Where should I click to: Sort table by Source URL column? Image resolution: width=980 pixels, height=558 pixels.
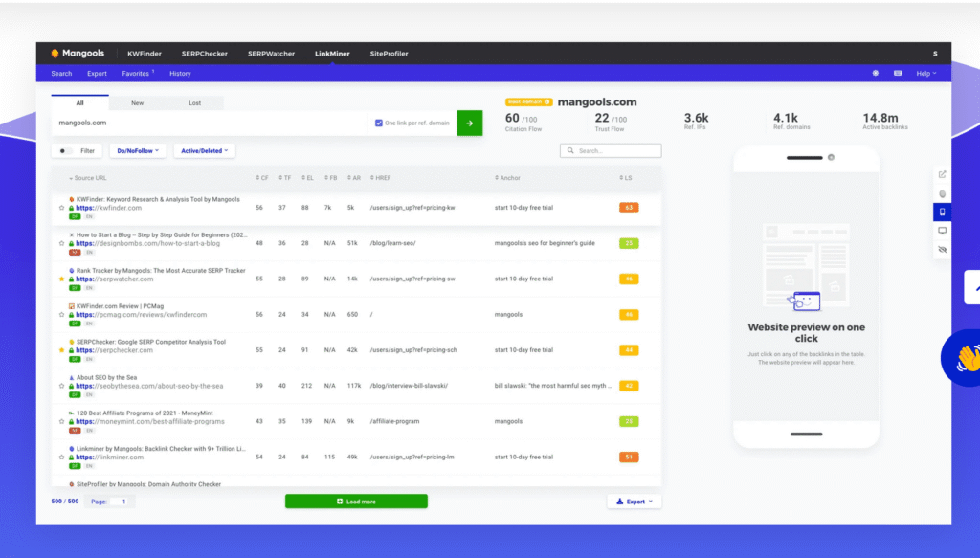(87, 178)
